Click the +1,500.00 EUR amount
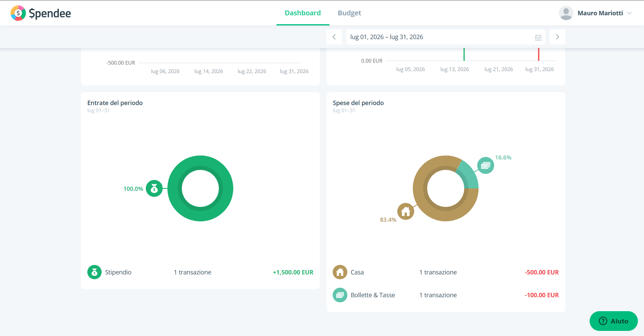This screenshot has width=644, height=336. click(293, 272)
